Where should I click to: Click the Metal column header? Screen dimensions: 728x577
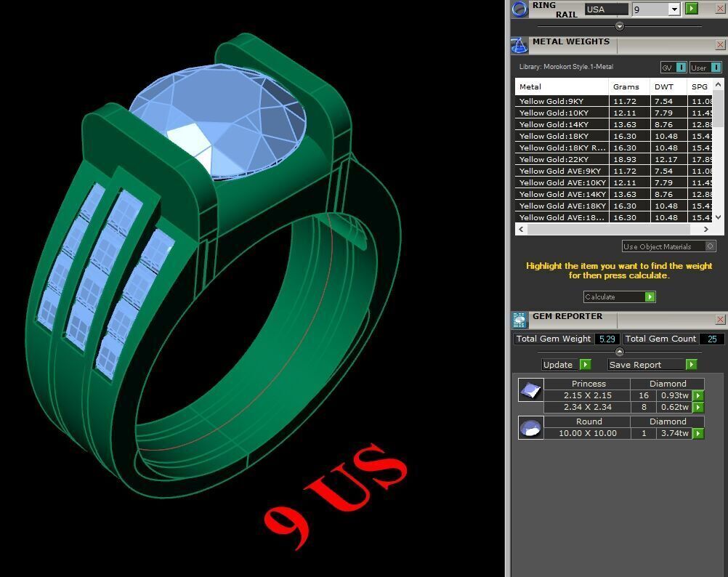pyautogui.click(x=562, y=86)
